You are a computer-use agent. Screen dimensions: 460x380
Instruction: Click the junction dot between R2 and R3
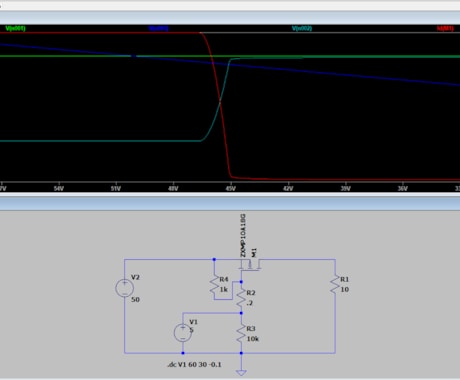click(241, 313)
